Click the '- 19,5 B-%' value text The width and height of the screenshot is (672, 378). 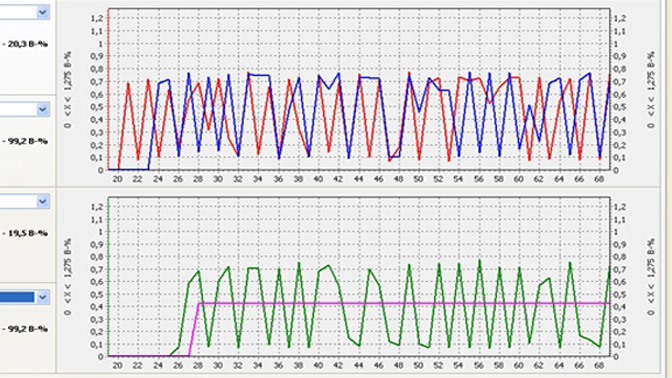25,233
